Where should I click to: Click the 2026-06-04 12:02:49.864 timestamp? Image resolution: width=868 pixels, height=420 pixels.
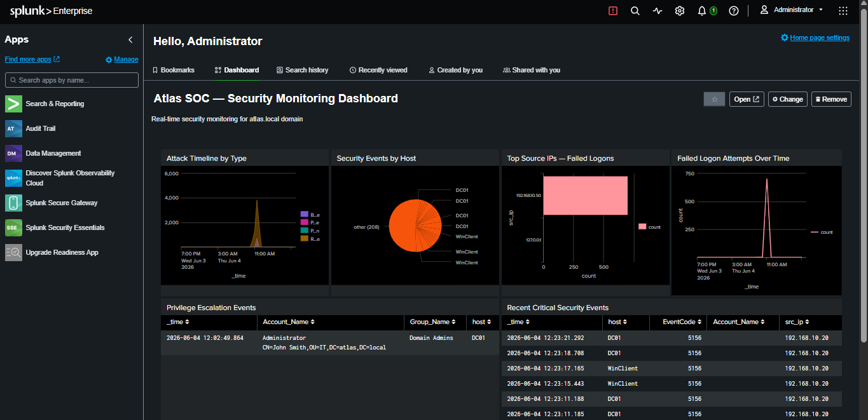pyautogui.click(x=205, y=338)
